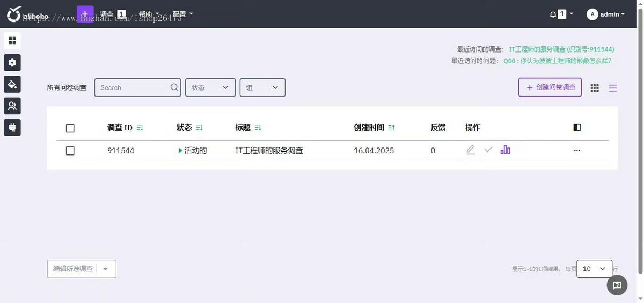Image resolution: width=644 pixels, height=303 pixels.
Task: Open the plugins plug sidebar icon
Action: tap(12, 128)
